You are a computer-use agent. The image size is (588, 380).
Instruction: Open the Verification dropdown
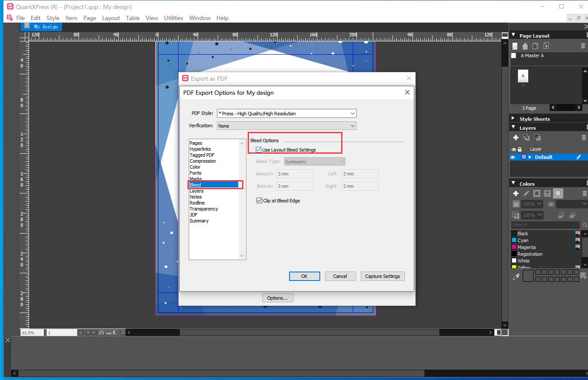[x=352, y=126]
